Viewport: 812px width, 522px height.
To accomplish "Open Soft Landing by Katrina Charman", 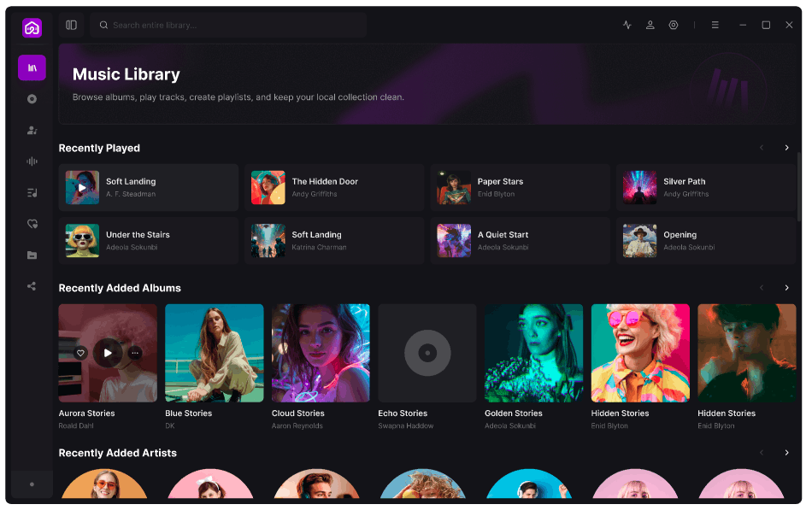I will (x=334, y=241).
